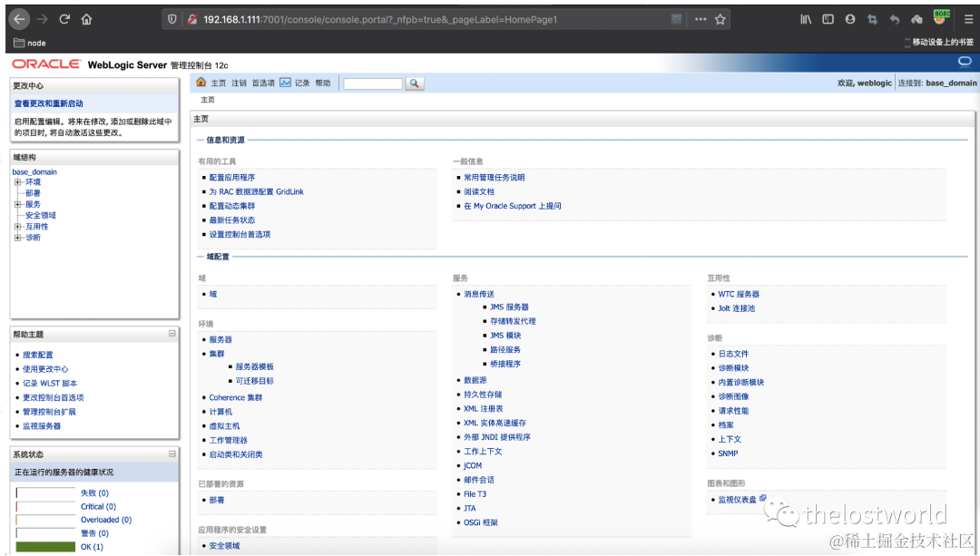
Task: Click the cloud extension icon
Action: tap(916, 19)
